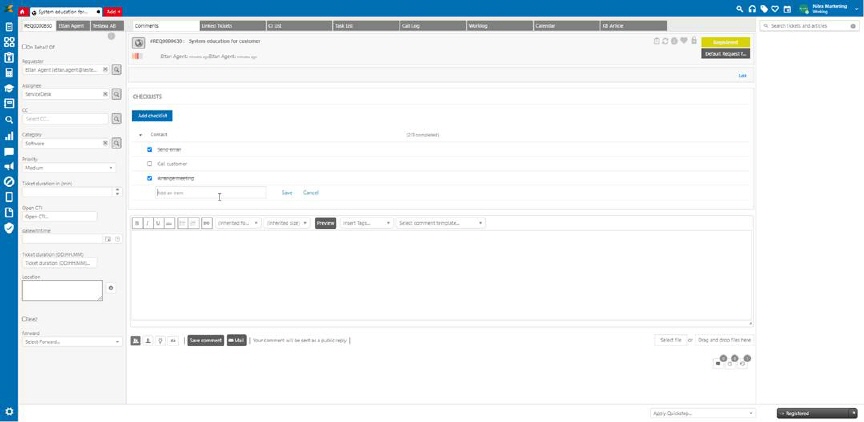Viewport: 864px width, 422px height.
Task: Open the megaphone announcements sidebar icon
Action: point(9,167)
